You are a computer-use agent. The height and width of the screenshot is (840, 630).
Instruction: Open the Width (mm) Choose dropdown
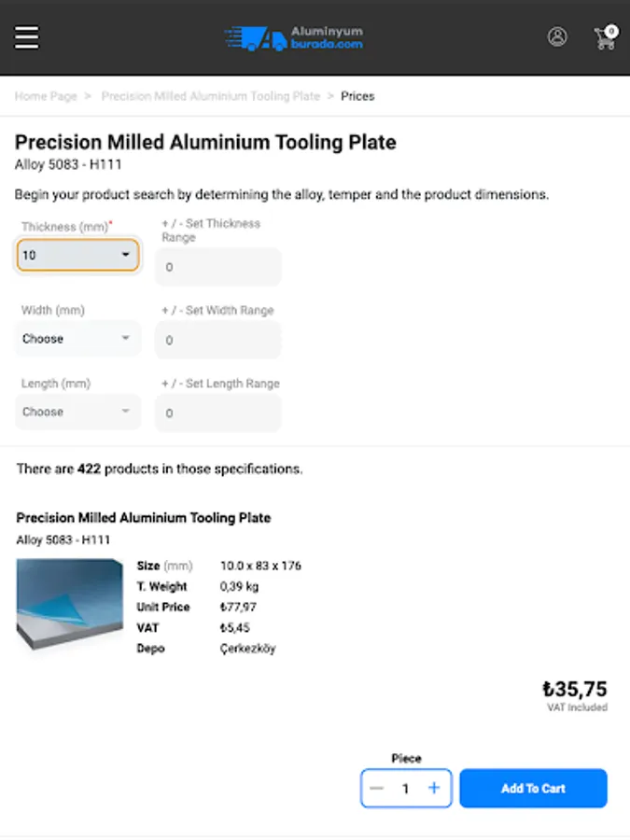click(77, 339)
